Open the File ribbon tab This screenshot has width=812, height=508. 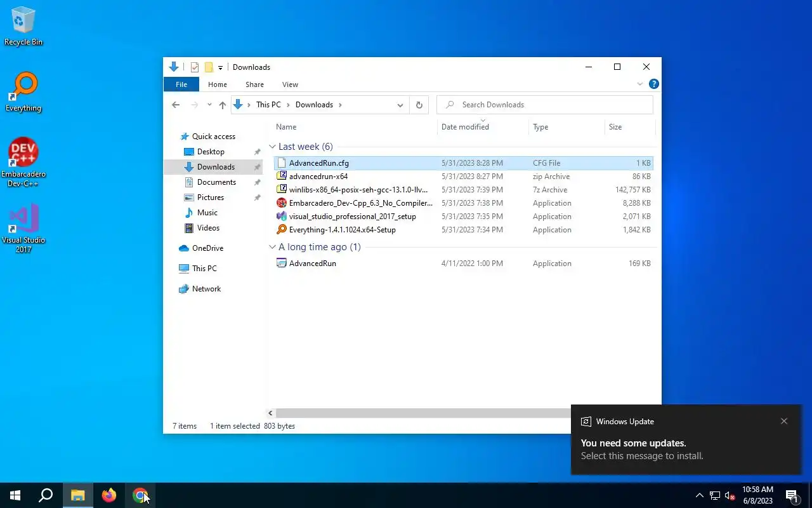tap(181, 84)
